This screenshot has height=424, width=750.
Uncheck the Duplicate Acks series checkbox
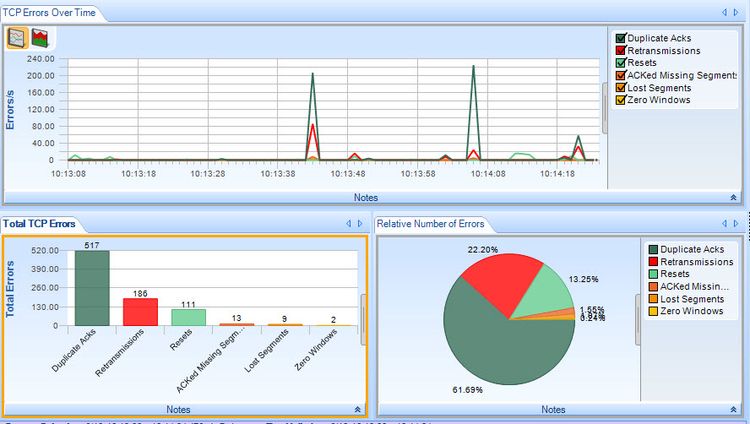621,38
